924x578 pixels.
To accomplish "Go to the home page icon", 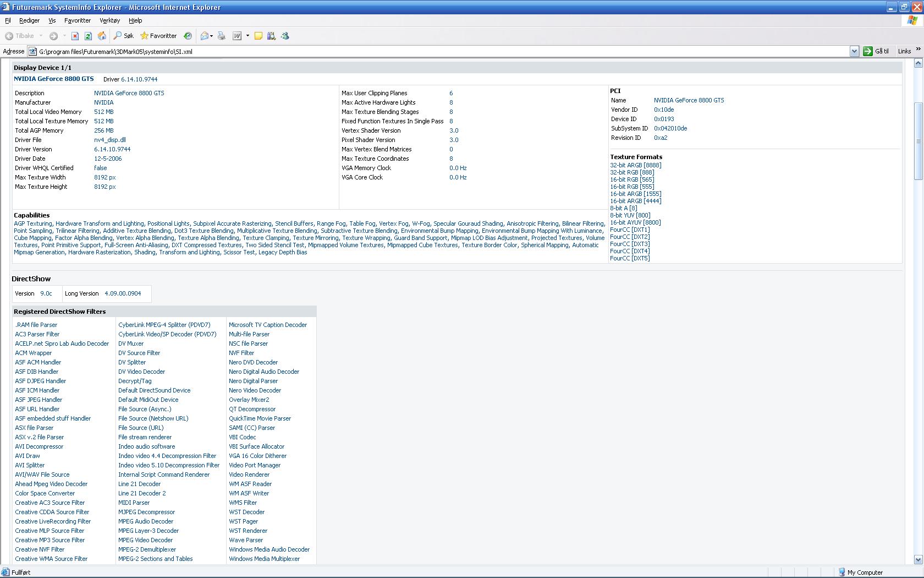I will point(102,36).
